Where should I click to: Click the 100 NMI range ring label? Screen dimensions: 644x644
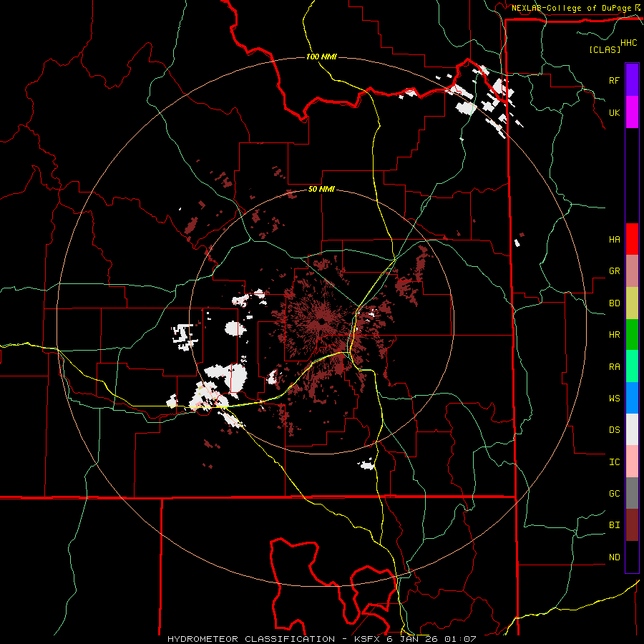(x=321, y=57)
